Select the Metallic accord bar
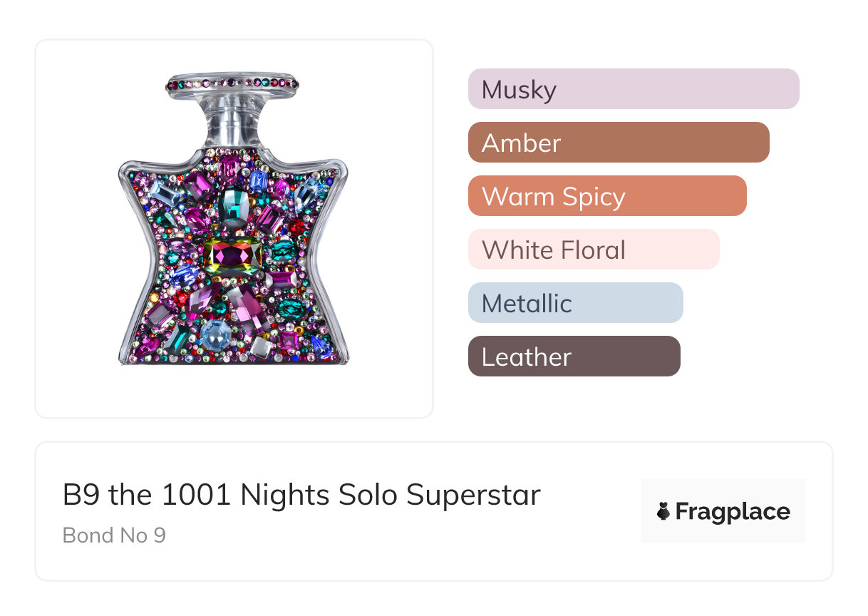This screenshot has height=616, width=868. (575, 303)
